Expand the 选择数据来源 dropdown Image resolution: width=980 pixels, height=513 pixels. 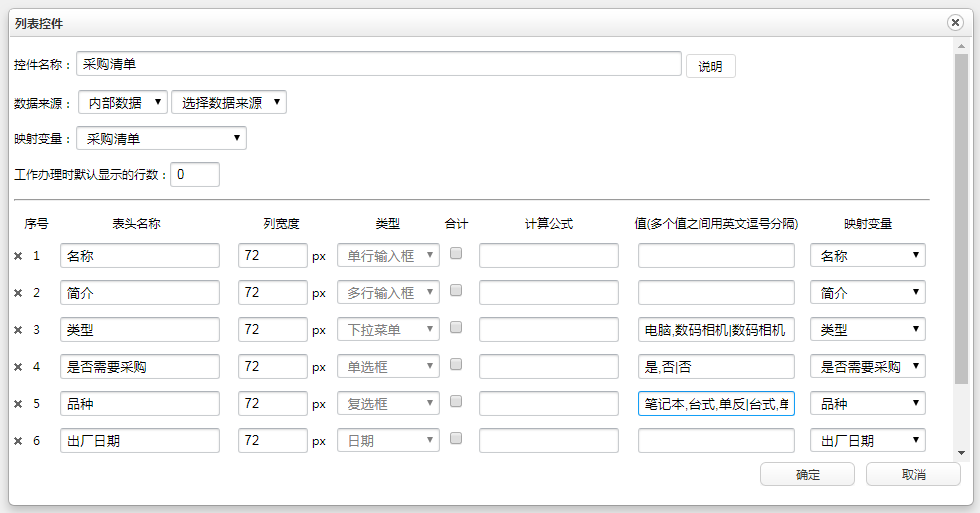pos(229,102)
